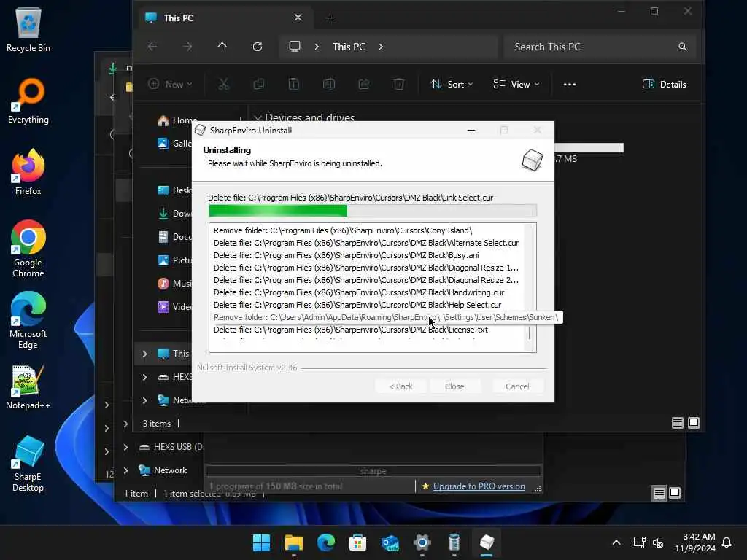747x560 pixels.
Task: Collapse the Devices and drives group
Action: (258, 117)
